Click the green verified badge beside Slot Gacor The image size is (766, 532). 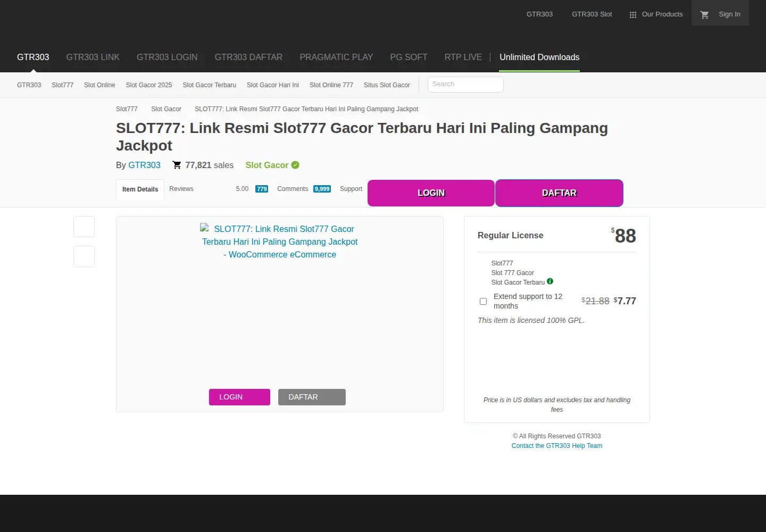[295, 165]
